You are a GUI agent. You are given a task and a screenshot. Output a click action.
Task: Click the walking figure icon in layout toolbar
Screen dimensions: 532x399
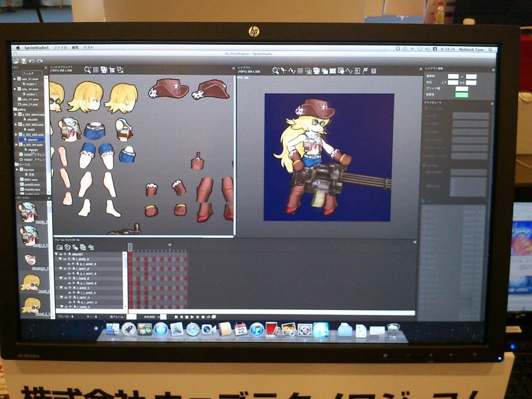(357, 71)
